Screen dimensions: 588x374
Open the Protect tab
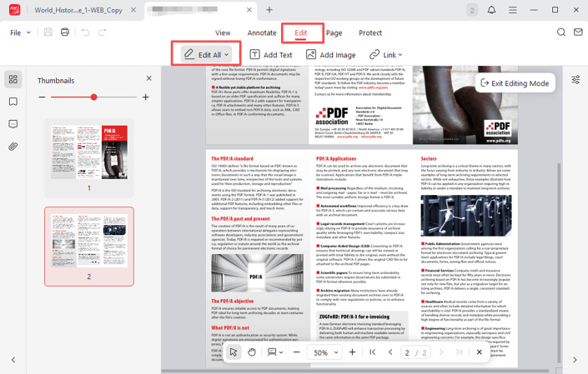pyautogui.click(x=370, y=33)
